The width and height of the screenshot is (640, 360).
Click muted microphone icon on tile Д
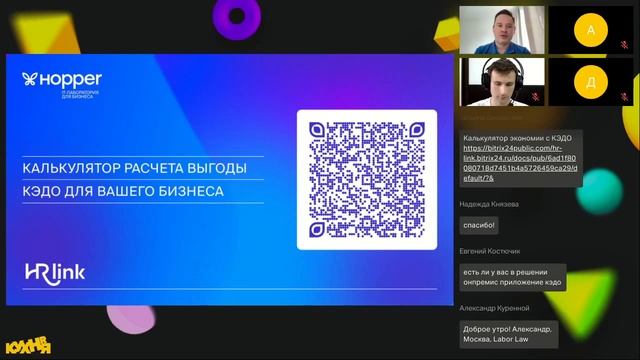click(x=624, y=97)
